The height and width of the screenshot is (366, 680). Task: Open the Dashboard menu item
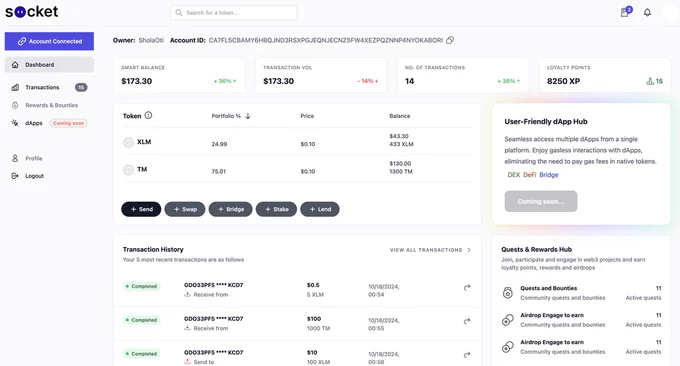(x=49, y=65)
